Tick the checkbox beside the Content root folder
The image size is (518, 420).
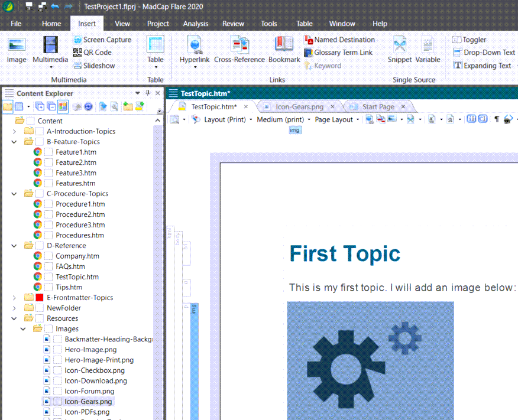pos(30,121)
